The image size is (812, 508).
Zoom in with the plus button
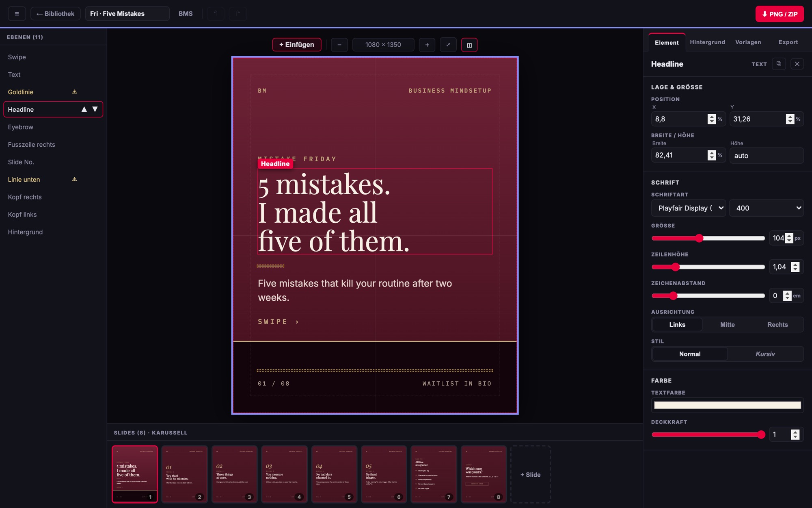(x=427, y=45)
